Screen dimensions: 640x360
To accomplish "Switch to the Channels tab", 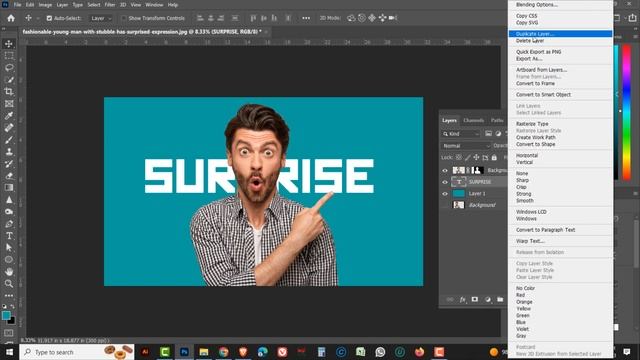I will (473, 120).
